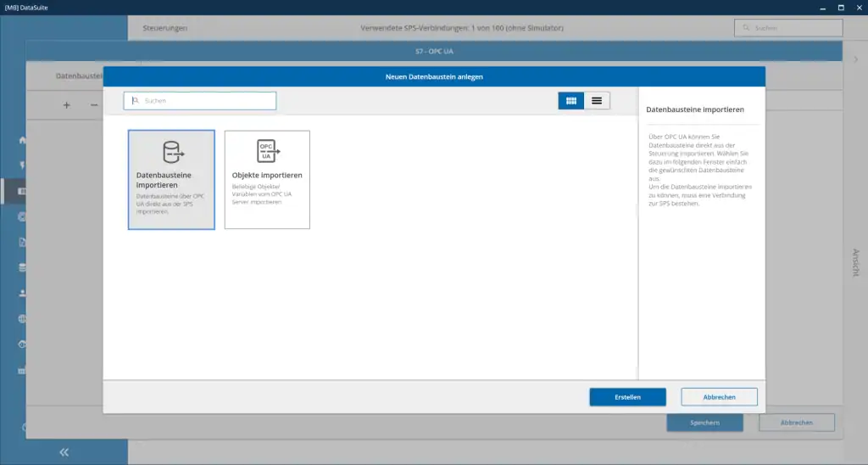Open the Steuerungen heading in main window
The image size is (868, 465).
[x=165, y=28]
